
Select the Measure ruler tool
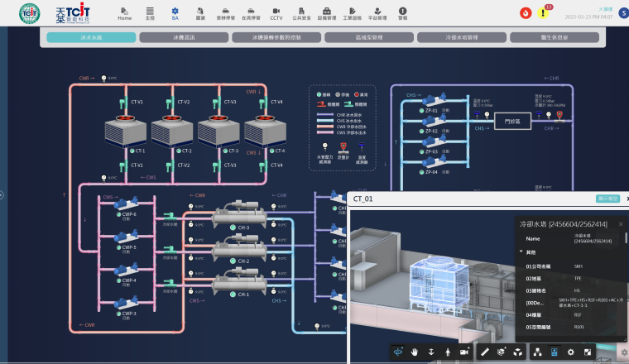tap(485, 352)
